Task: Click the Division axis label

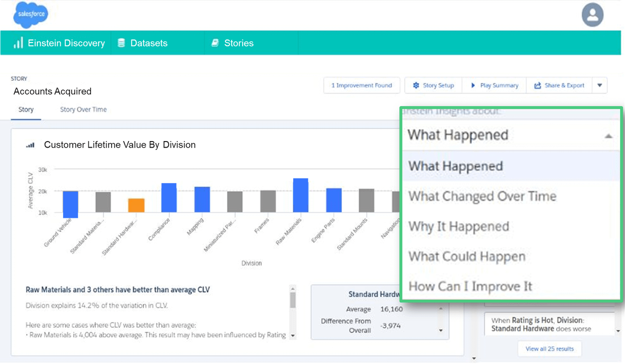Action: coord(251,263)
